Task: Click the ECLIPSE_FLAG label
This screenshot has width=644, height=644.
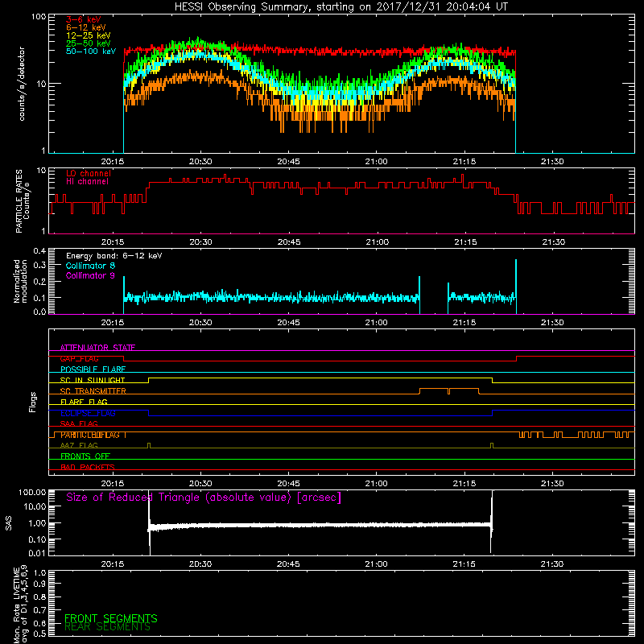Action: tap(88, 413)
